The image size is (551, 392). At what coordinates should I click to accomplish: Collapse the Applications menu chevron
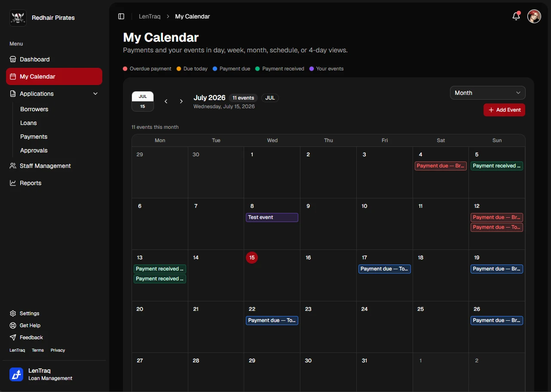95,94
